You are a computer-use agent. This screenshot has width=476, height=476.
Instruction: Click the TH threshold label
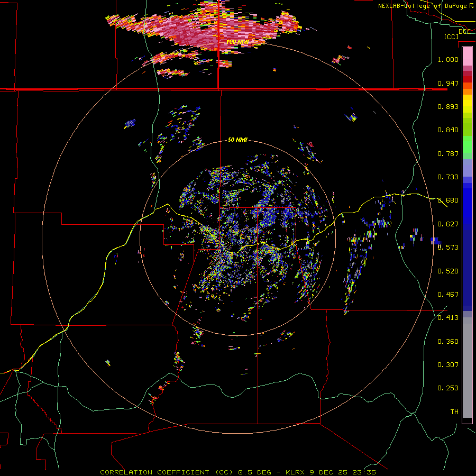point(454,412)
